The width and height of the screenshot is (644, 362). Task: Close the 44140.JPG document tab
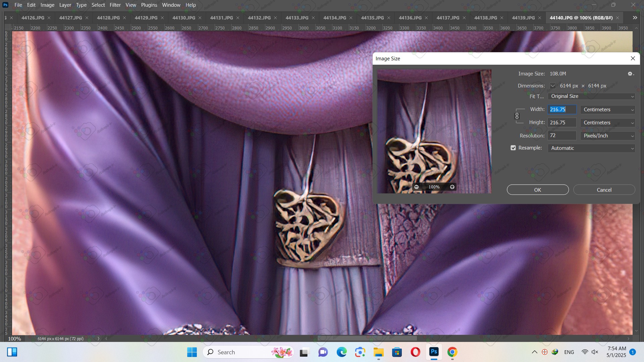(618, 18)
